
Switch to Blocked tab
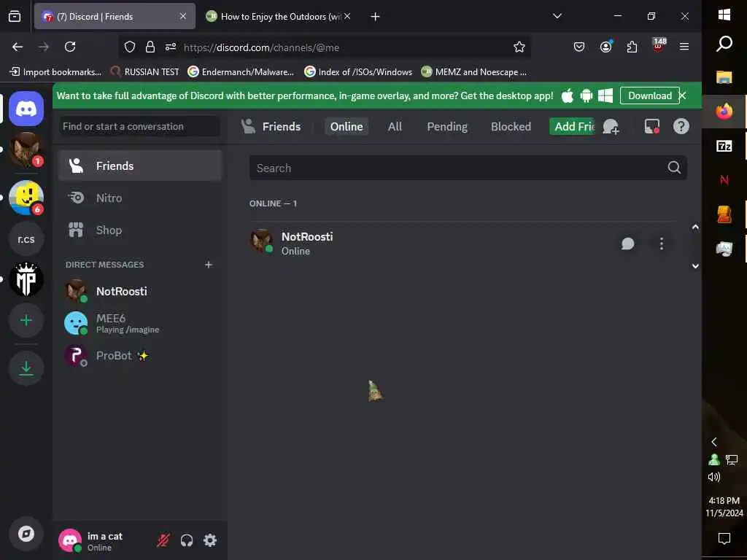pyautogui.click(x=511, y=127)
